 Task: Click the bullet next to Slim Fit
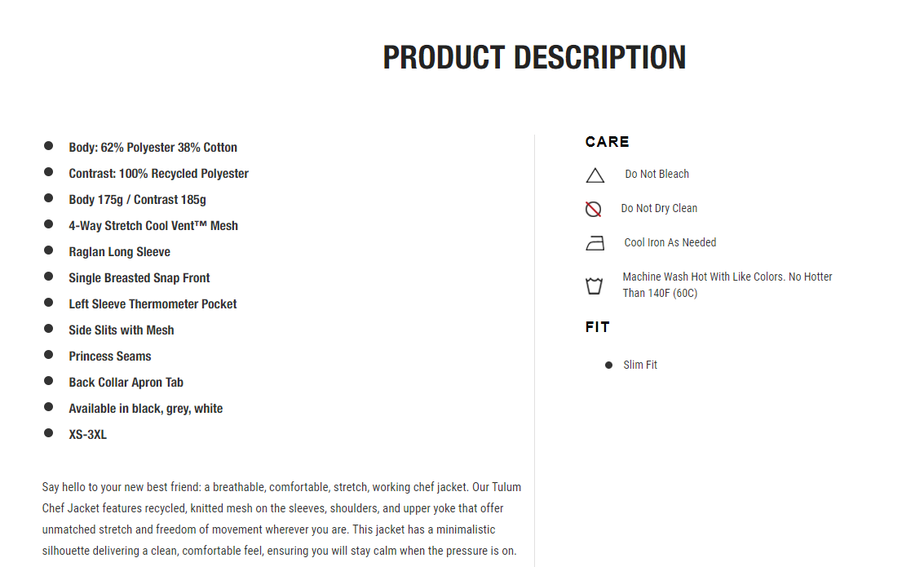pos(608,365)
